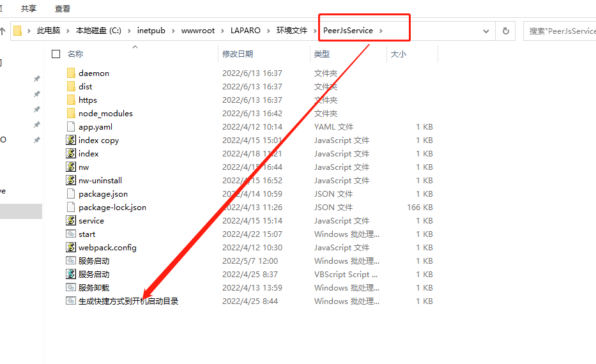The height and width of the screenshot is (364, 596).
Task: Go to 本地磁盘 (C:) in the breadcrumb
Action: 98,31
